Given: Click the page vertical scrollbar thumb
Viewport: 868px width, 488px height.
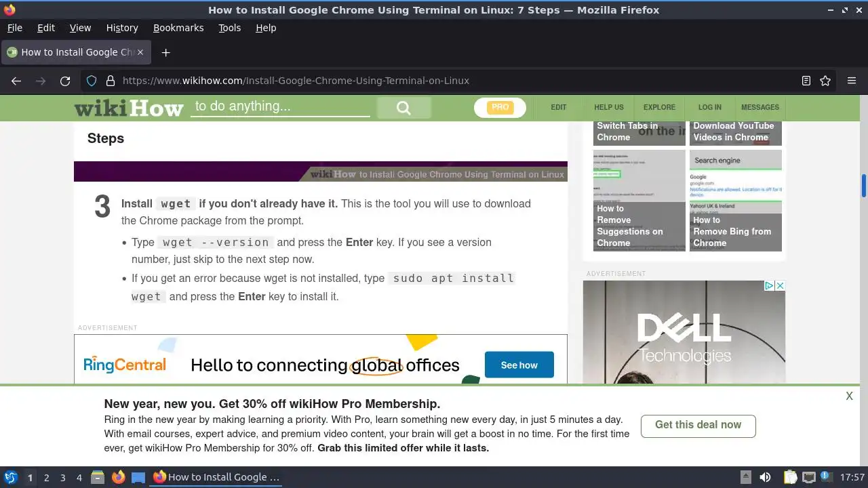Looking at the screenshot, I should coord(864,185).
